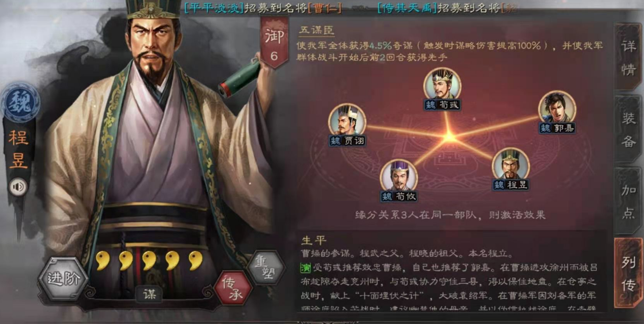Select the 列传 biography tab

pyautogui.click(x=629, y=272)
